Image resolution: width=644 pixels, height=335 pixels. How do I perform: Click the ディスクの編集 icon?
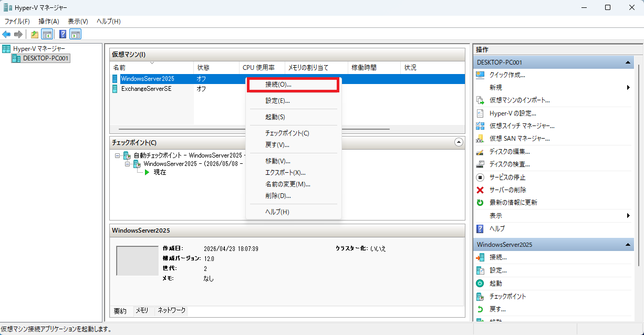pyautogui.click(x=480, y=152)
